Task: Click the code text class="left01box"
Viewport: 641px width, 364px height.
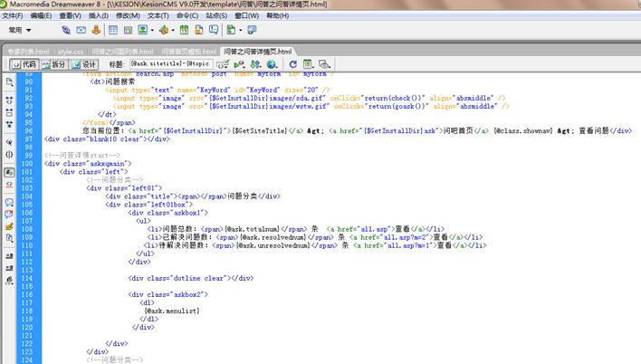Action: (x=157, y=205)
